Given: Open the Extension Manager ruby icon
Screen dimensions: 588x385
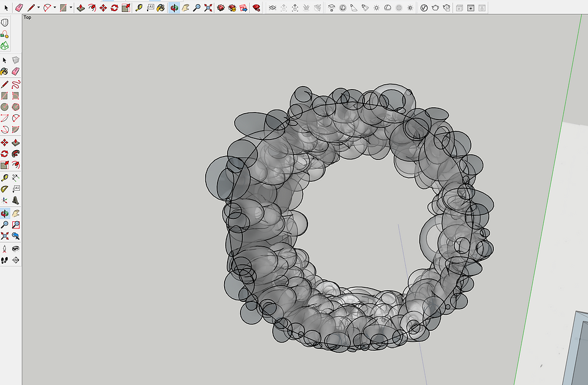Looking at the screenshot, I should coord(256,8).
